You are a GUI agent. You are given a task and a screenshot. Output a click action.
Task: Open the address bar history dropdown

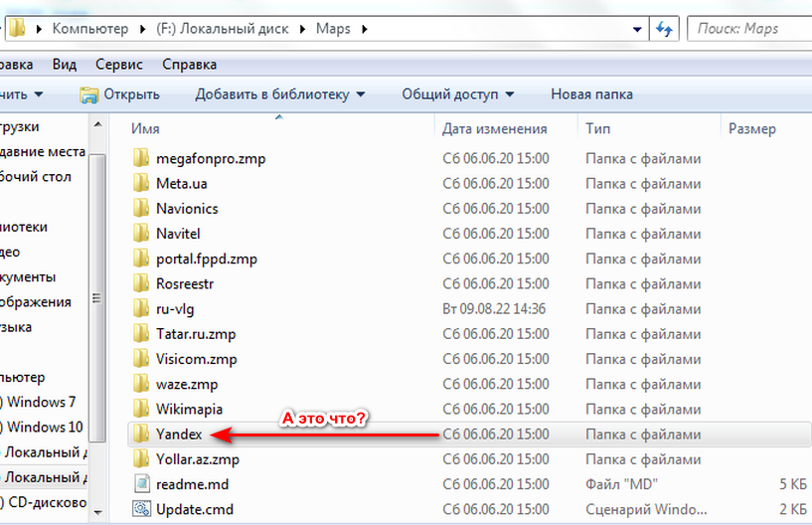pos(635,29)
